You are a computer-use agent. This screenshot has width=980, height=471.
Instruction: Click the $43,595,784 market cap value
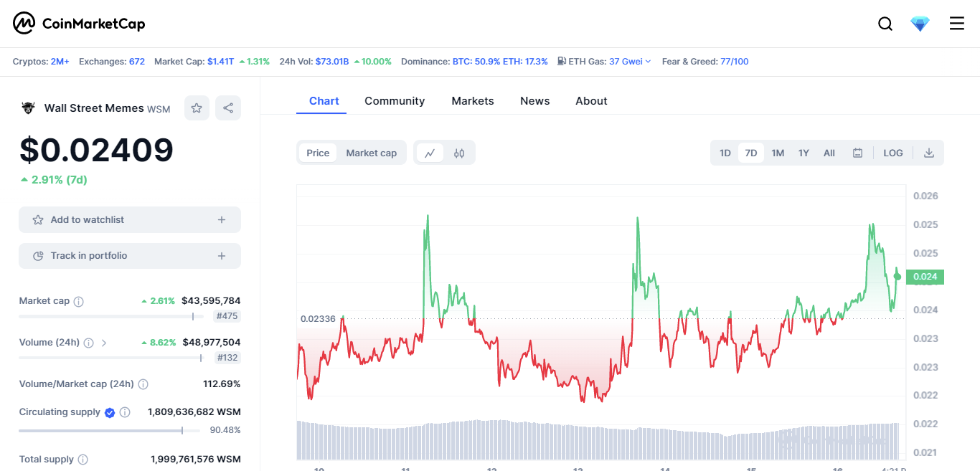point(211,301)
